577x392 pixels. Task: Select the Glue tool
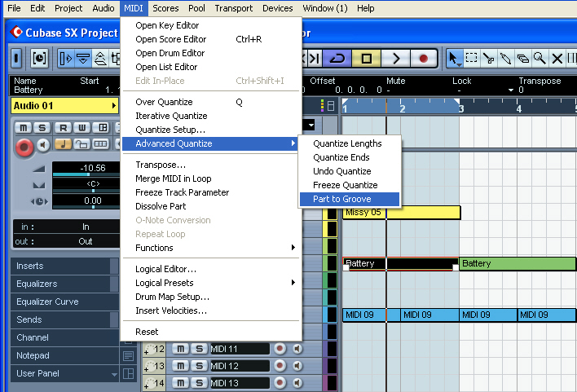pyautogui.click(x=505, y=58)
